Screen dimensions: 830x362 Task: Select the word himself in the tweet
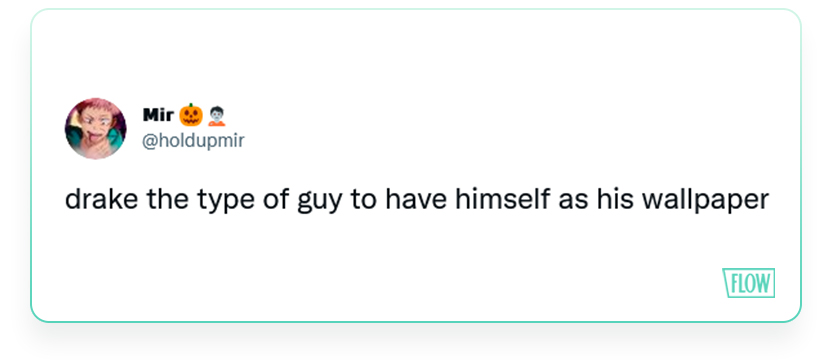pos(502,199)
